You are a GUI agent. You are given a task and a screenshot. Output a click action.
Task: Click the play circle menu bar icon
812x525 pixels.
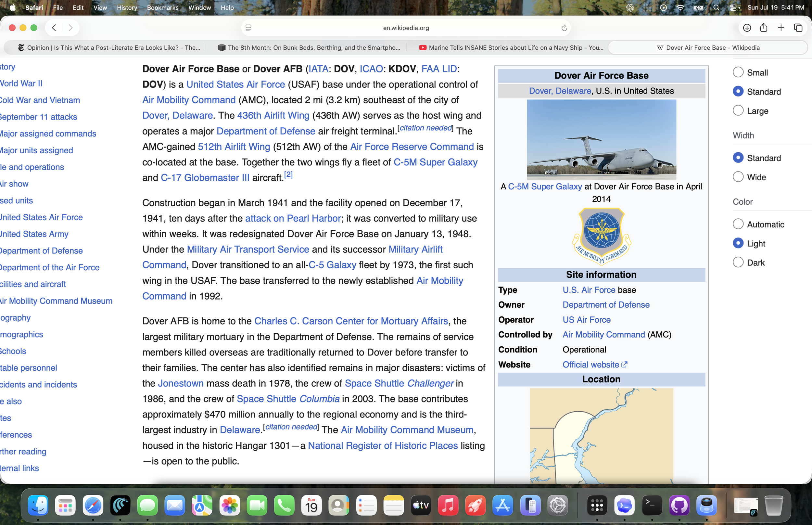[663, 7]
